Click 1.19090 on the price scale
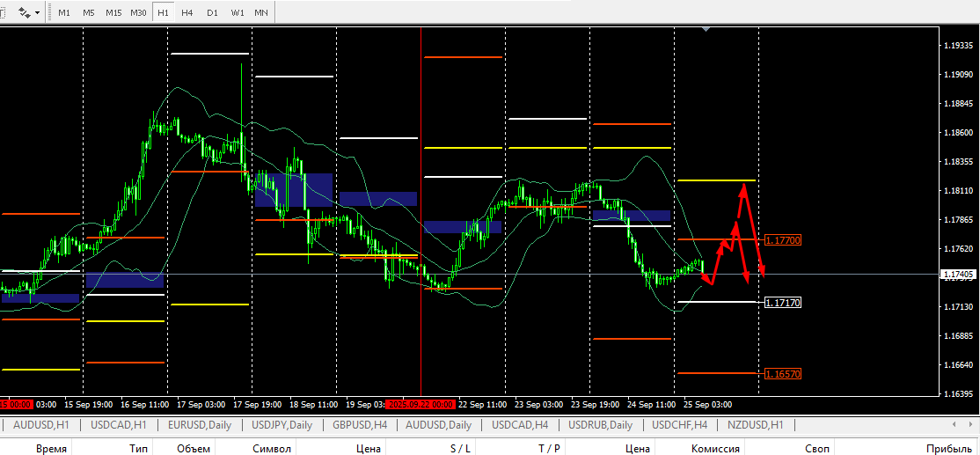 [x=959, y=75]
